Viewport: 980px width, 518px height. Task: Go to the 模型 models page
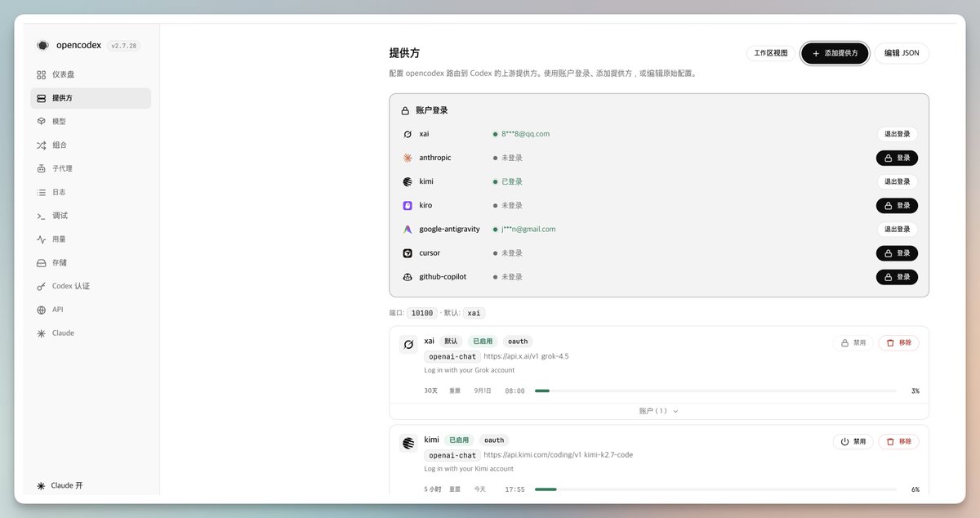pos(91,122)
